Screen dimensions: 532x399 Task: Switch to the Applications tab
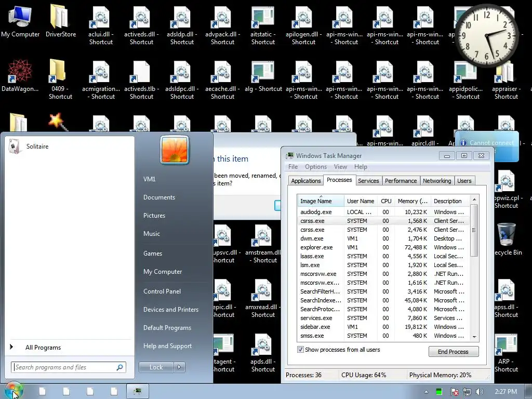pos(305,181)
